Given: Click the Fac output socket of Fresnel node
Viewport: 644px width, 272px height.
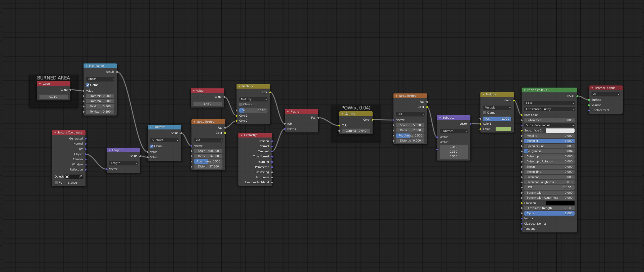Looking at the screenshot, I should [318, 118].
